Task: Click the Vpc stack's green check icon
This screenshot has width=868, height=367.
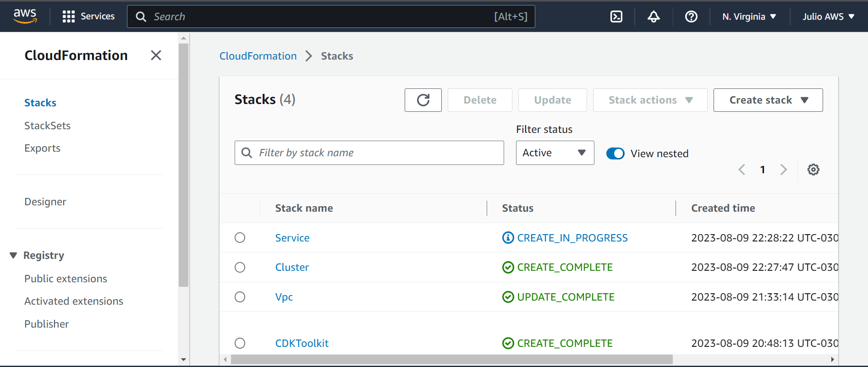Action: click(x=508, y=297)
